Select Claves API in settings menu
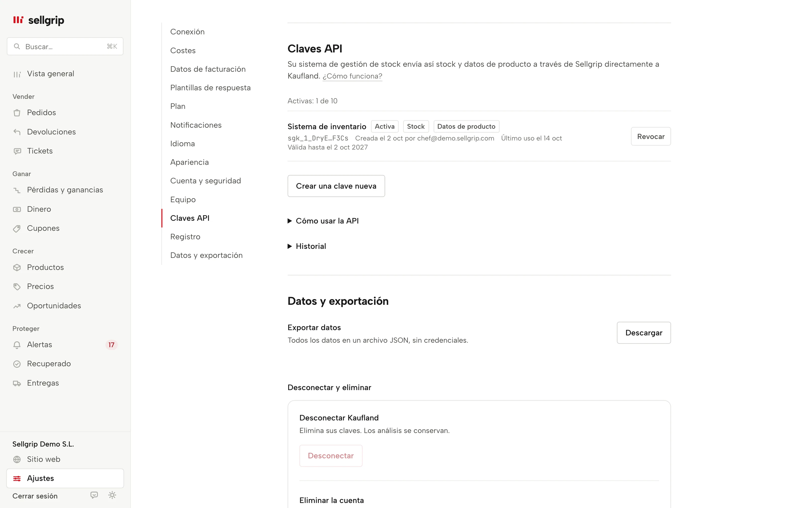Image resolution: width=812 pixels, height=508 pixels. 189,218
